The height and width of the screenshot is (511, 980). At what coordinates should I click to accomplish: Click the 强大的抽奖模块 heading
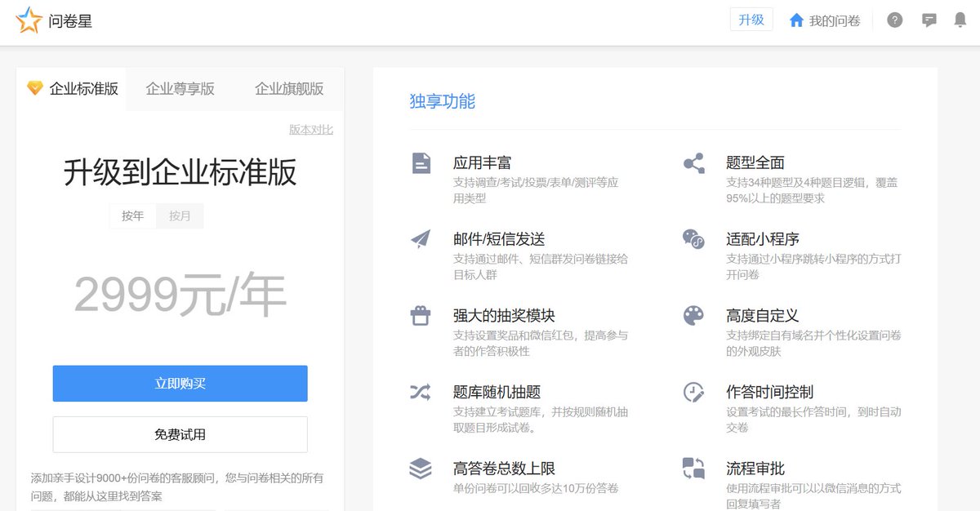504,315
